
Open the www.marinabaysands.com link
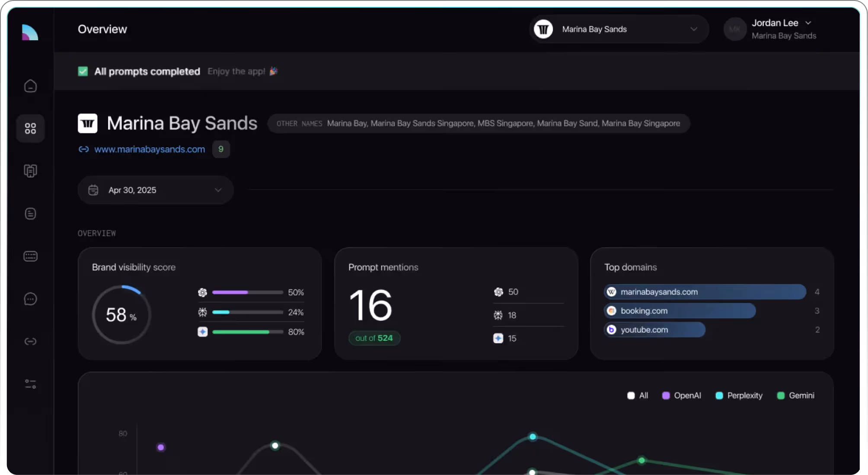tap(150, 149)
